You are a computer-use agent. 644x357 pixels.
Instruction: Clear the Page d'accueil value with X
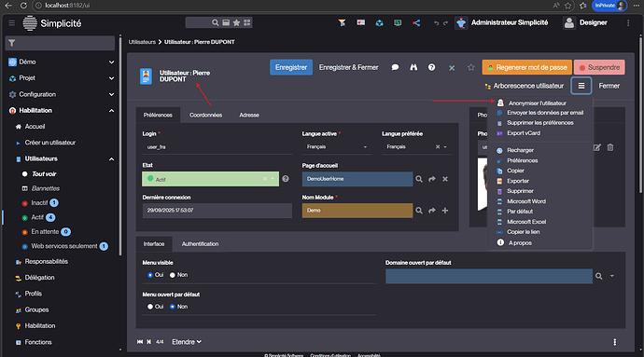[x=445, y=179]
